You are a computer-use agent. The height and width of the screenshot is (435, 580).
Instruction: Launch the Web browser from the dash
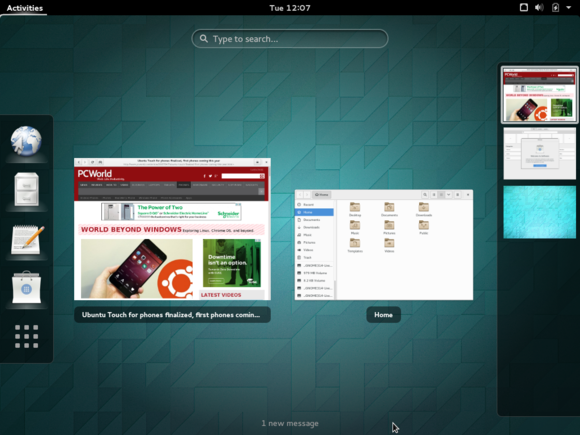pos(26,141)
